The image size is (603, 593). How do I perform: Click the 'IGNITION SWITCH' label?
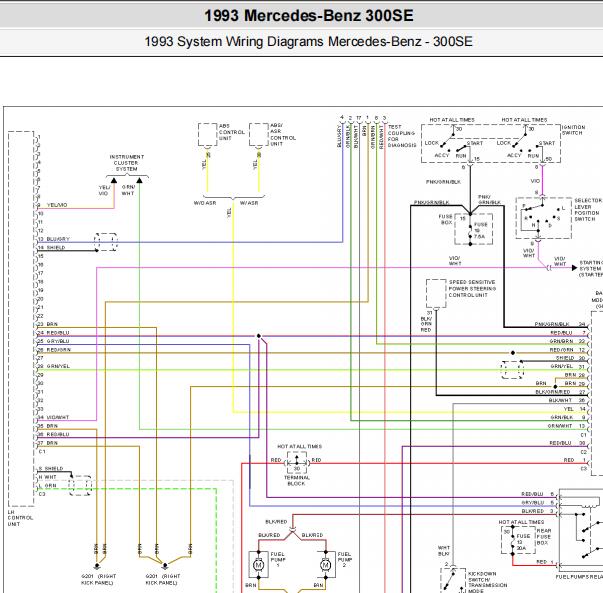pos(573,130)
